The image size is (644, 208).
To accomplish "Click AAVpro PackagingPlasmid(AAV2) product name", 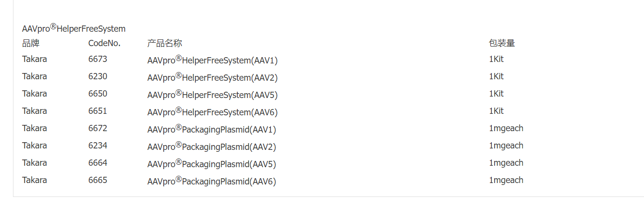I will [x=211, y=147].
